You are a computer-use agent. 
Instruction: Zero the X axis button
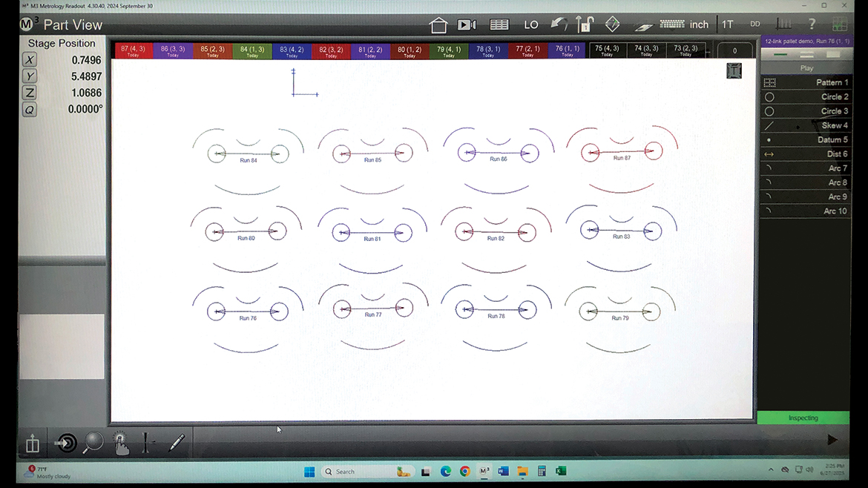(30, 60)
